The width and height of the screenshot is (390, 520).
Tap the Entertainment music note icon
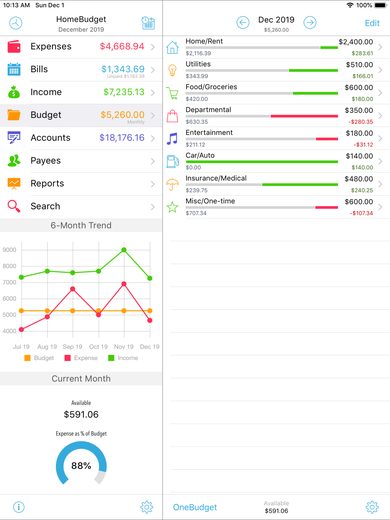coord(172,139)
